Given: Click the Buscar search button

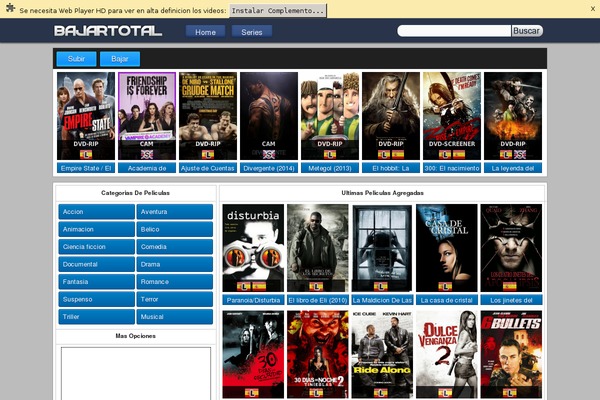Looking at the screenshot, I should [527, 31].
